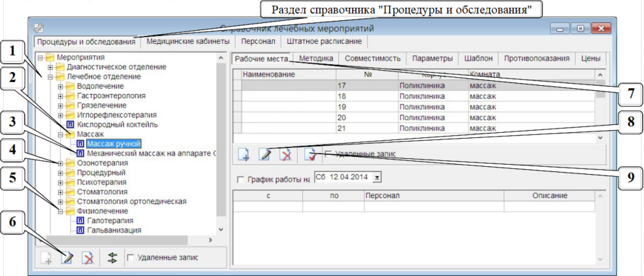Toggle 'Удаленные записи' checkbox in the workplaces toolbar
644x276 pixels.
(x=329, y=154)
